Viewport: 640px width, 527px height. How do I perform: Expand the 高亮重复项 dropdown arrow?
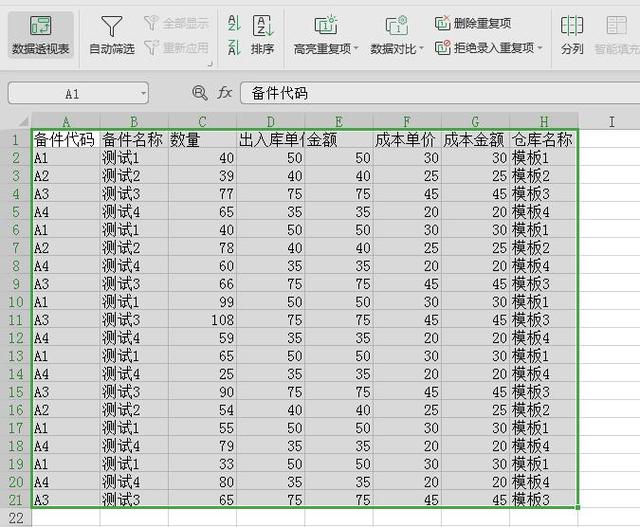[x=356, y=49]
